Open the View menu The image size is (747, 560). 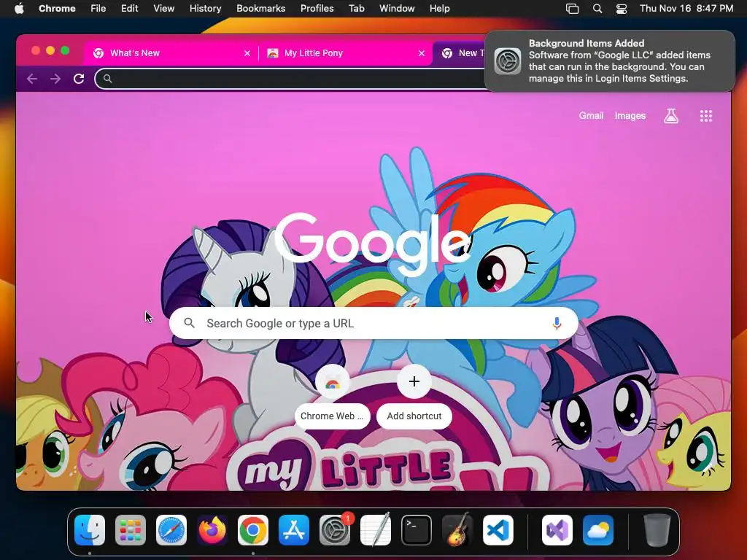(163, 8)
